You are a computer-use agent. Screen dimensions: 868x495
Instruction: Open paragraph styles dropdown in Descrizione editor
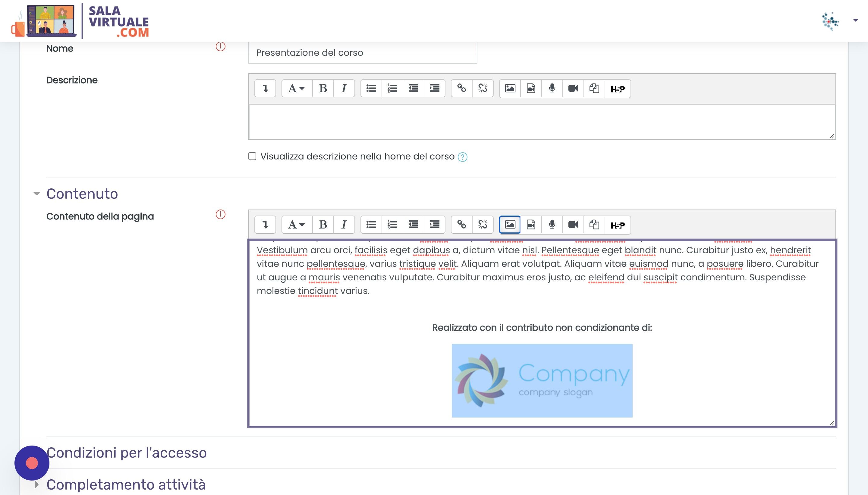(297, 88)
